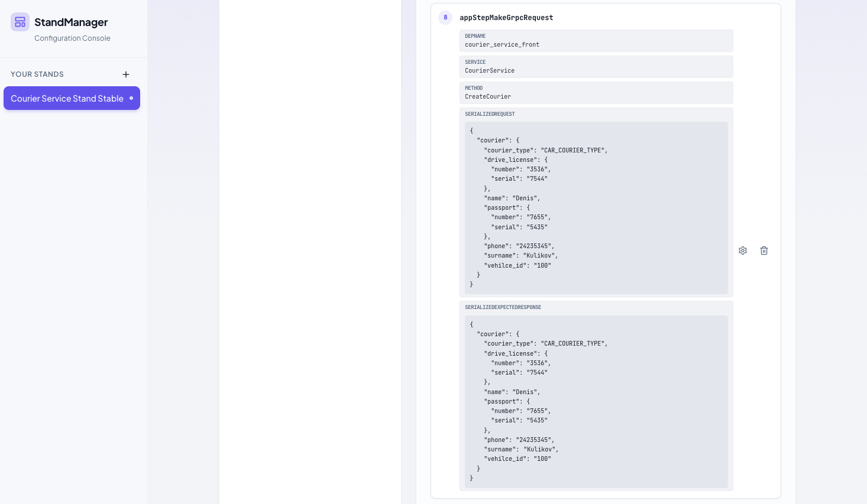Click the "name": "Denis" line in expected response
Image resolution: width=867 pixels, height=504 pixels.
tap(512, 392)
